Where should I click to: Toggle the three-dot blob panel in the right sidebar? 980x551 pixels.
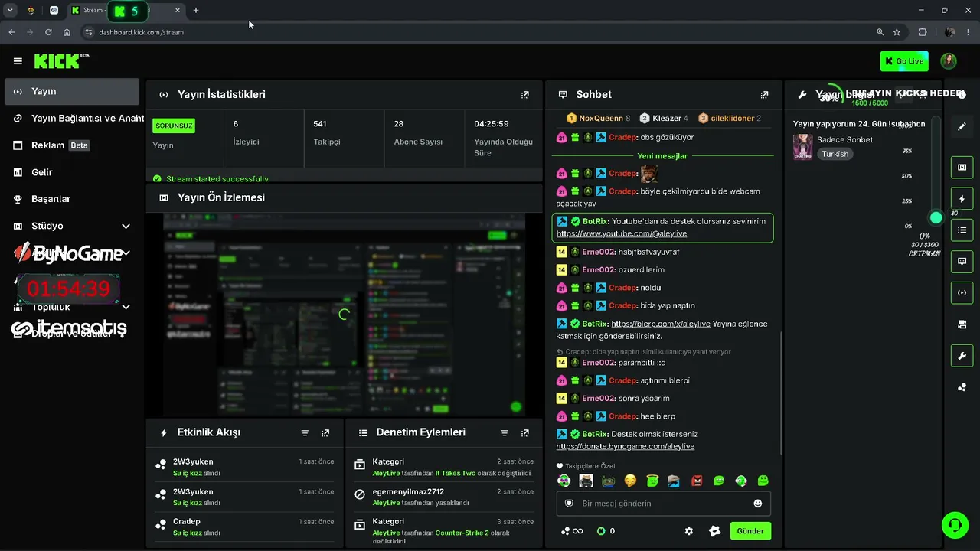click(962, 387)
